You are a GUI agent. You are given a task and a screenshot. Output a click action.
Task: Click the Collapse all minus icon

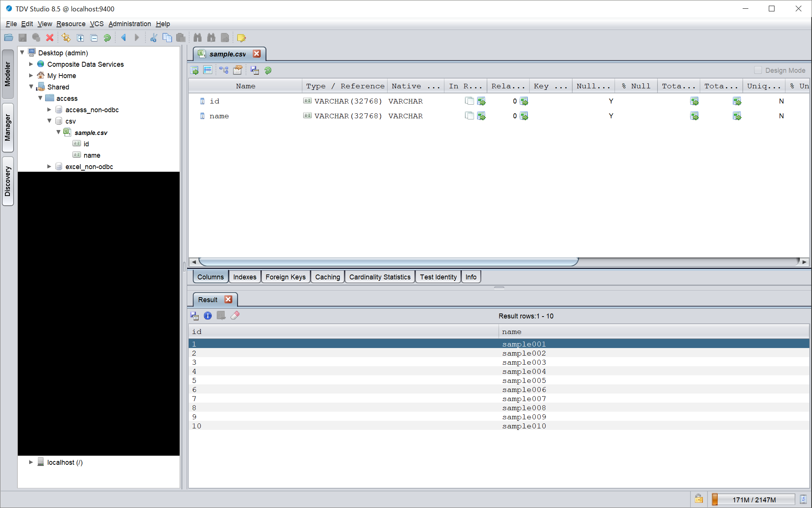[x=94, y=38]
